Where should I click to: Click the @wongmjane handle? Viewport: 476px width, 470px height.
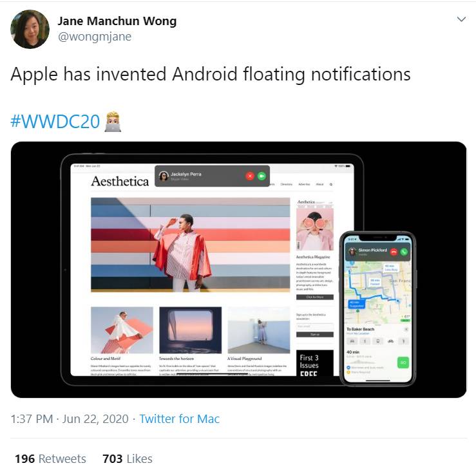(x=95, y=37)
